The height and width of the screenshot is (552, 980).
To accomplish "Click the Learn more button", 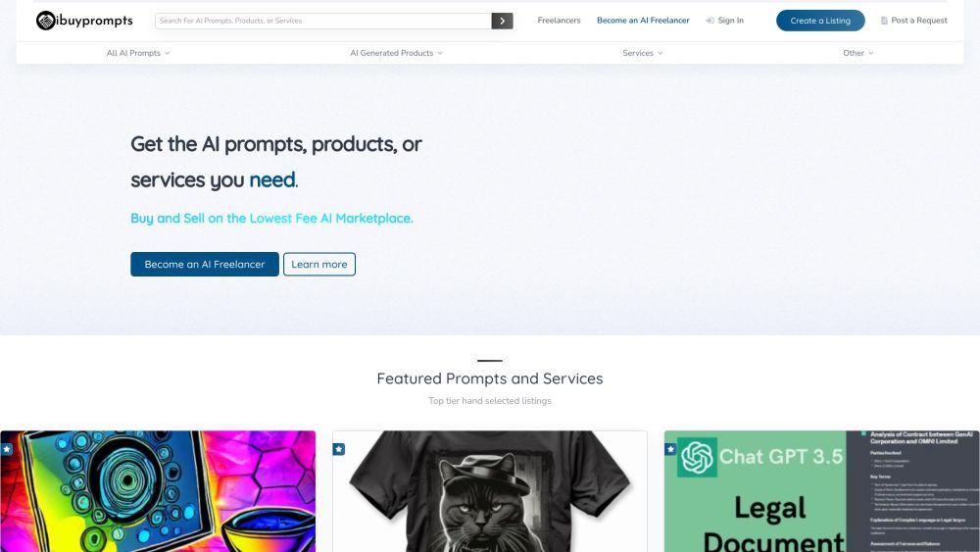I will coord(319,265).
